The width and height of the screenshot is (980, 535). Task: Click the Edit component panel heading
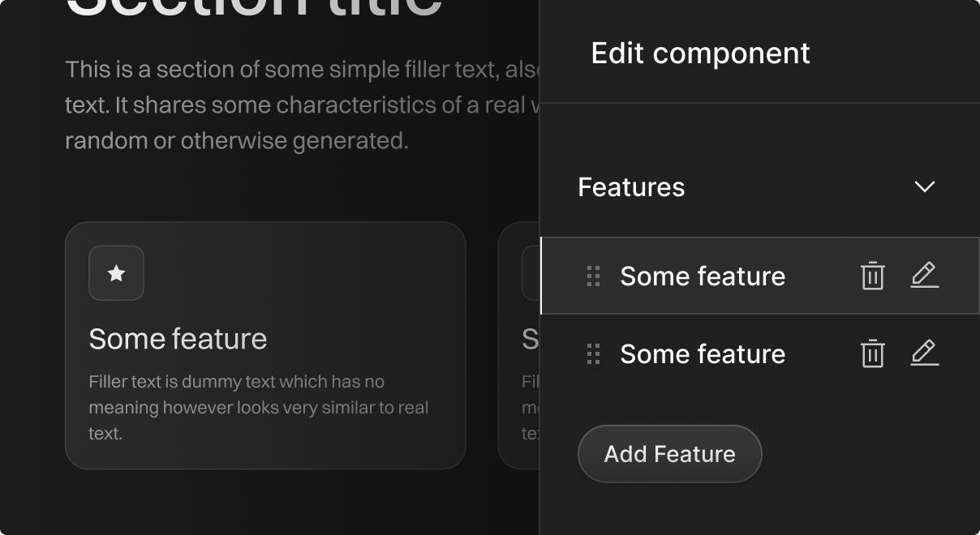click(x=700, y=53)
